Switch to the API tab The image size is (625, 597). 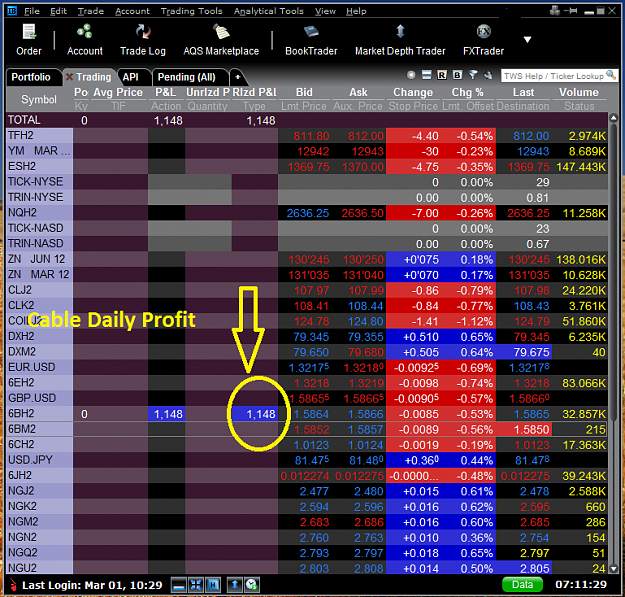click(130, 77)
